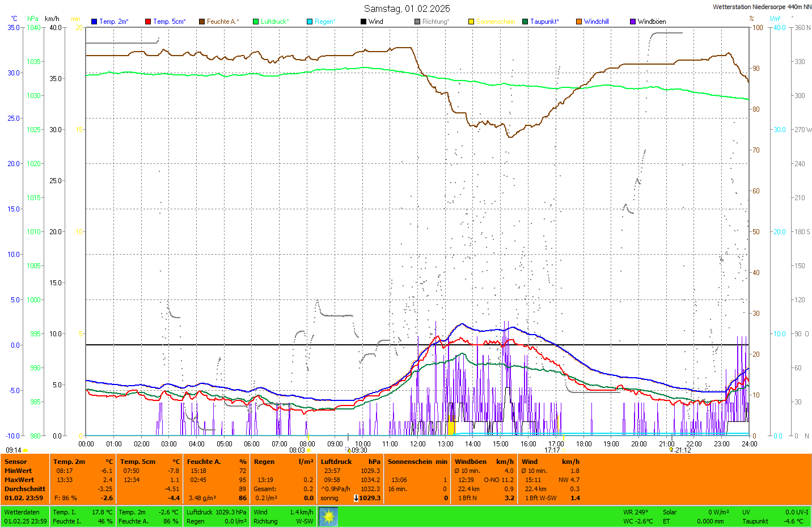This screenshot has height=528, width=812.
Task: Click the Samstag, 01.02.2025 date title
Action: (407, 9)
